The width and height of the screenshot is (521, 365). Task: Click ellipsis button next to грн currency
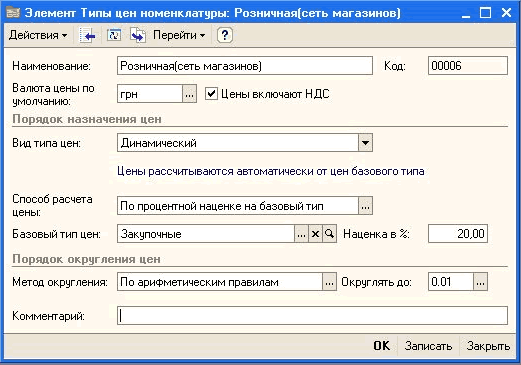189,94
